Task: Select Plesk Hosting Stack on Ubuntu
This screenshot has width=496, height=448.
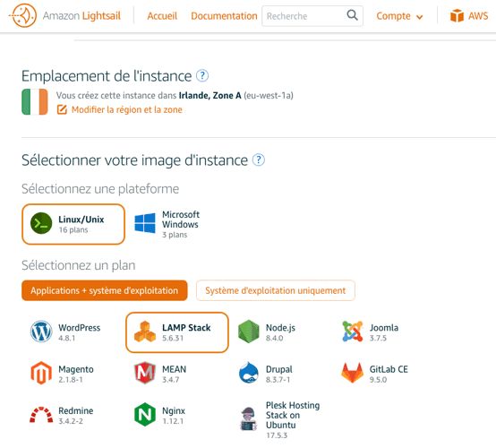Action: [x=280, y=420]
